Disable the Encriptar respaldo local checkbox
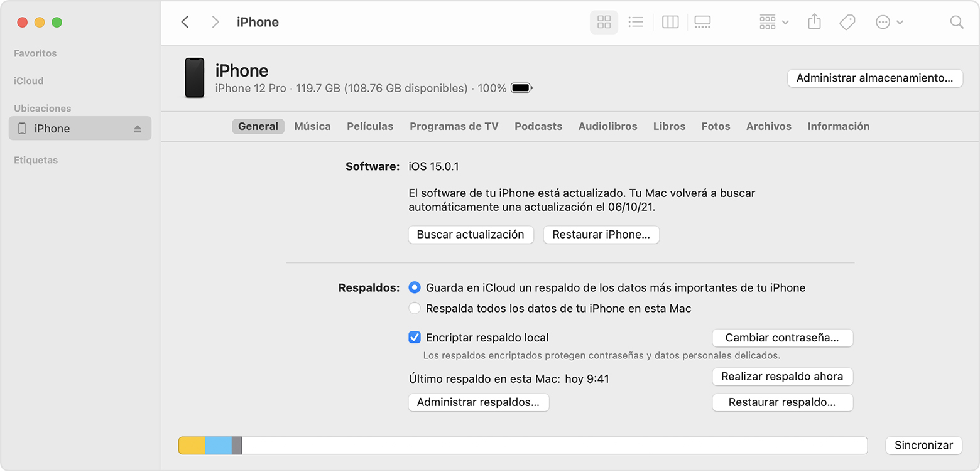 pyautogui.click(x=415, y=337)
